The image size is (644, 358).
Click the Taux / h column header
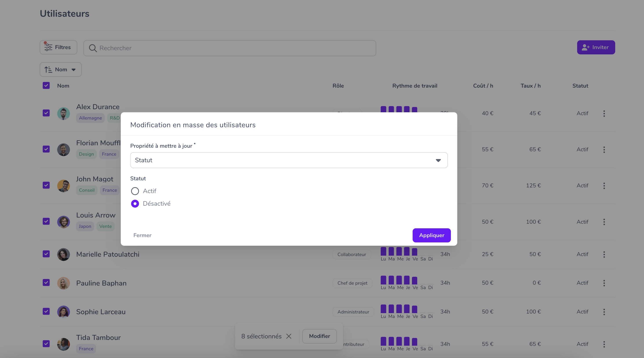(531, 86)
